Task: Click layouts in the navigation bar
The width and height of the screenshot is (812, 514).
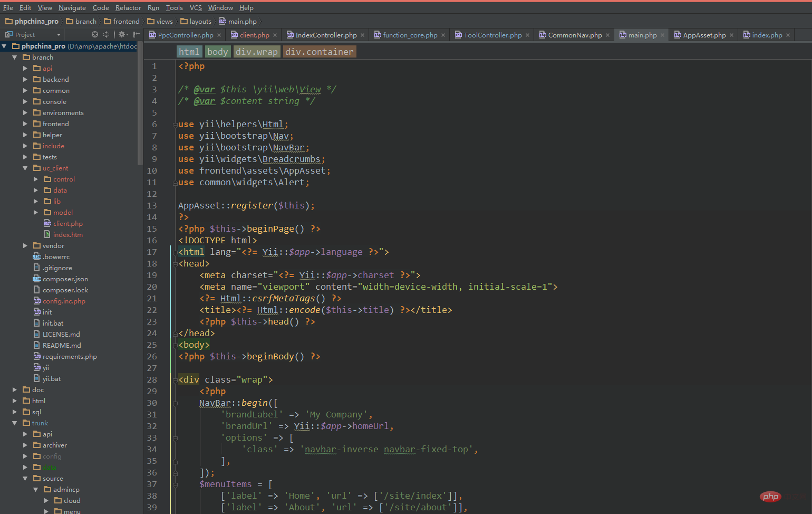Action: (x=196, y=21)
